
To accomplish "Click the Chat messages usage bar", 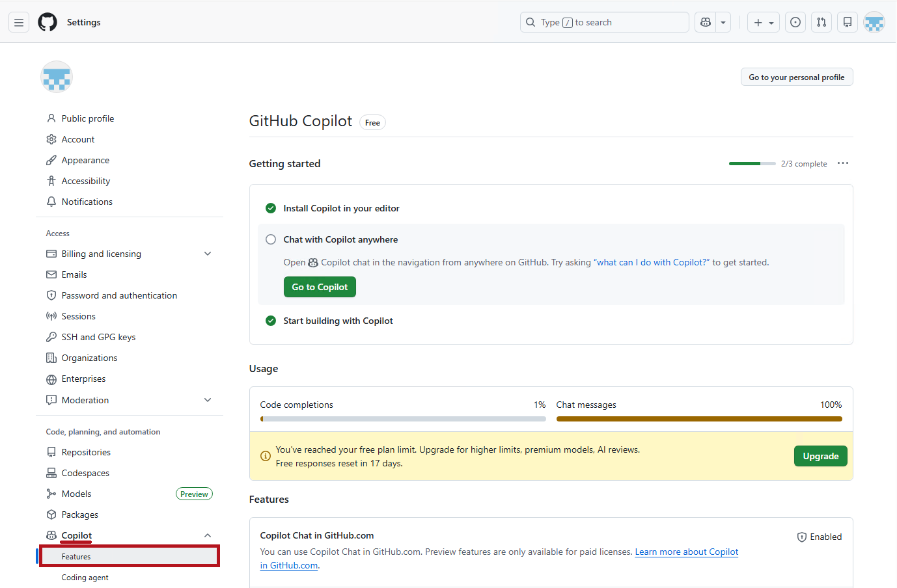I will 699,419.
